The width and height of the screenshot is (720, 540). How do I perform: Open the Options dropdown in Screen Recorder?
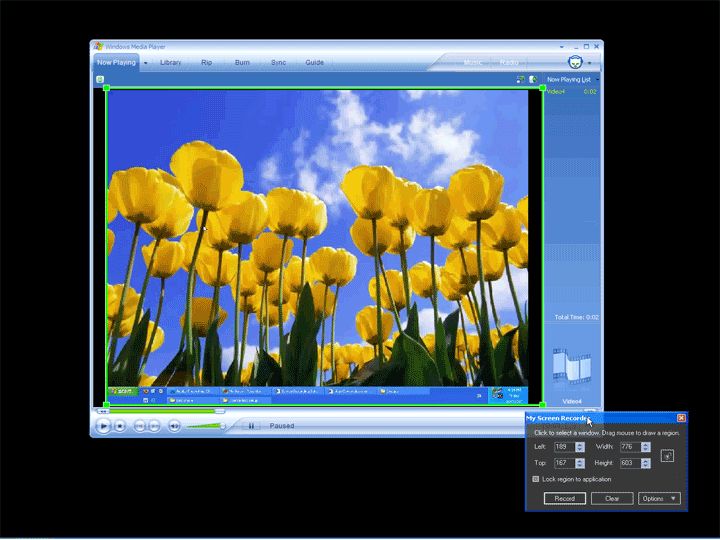click(x=660, y=498)
